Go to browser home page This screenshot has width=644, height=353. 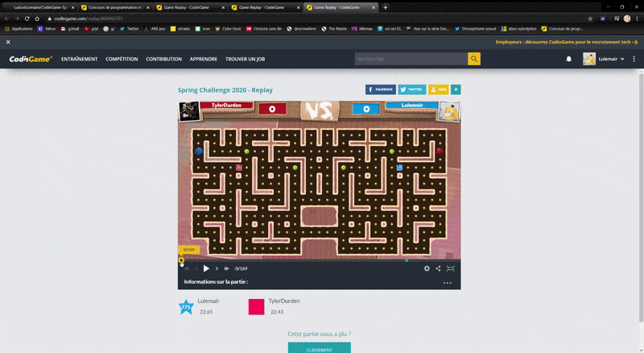pyautogui.click(x=37, y=19)
